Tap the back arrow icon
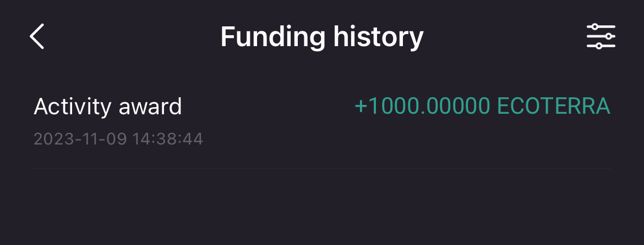Viewport: 644px width, 245px height. point(37,37)
